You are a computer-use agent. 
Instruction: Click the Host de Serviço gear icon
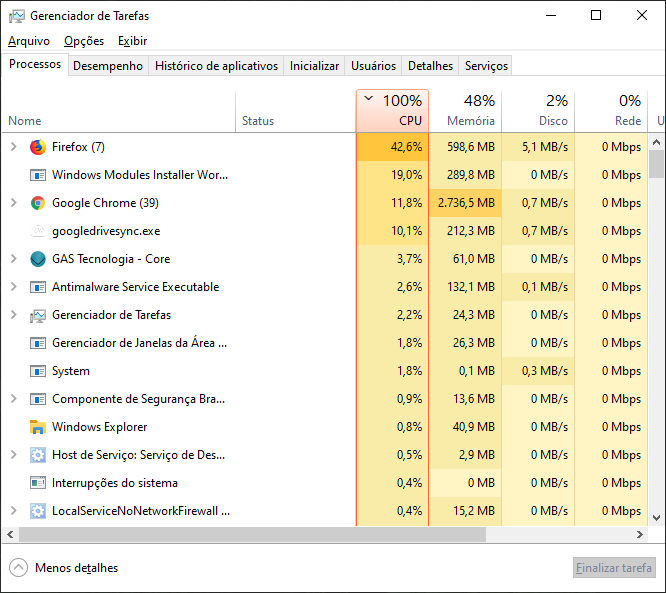(x=38, y=455)
